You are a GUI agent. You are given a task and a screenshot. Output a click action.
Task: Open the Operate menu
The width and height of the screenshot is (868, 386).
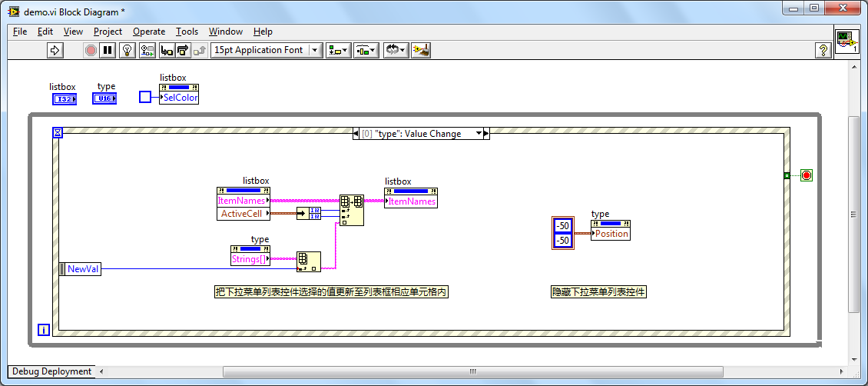tap(149, 32)
